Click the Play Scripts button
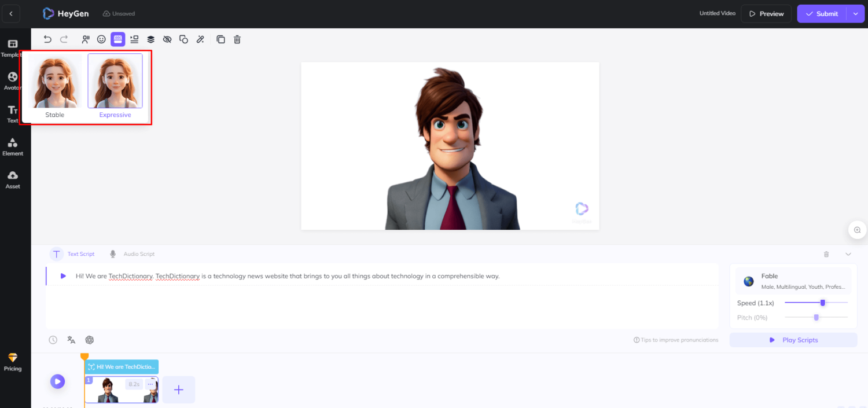The height and width of the screenshot is (408, 868). (793, 340)
